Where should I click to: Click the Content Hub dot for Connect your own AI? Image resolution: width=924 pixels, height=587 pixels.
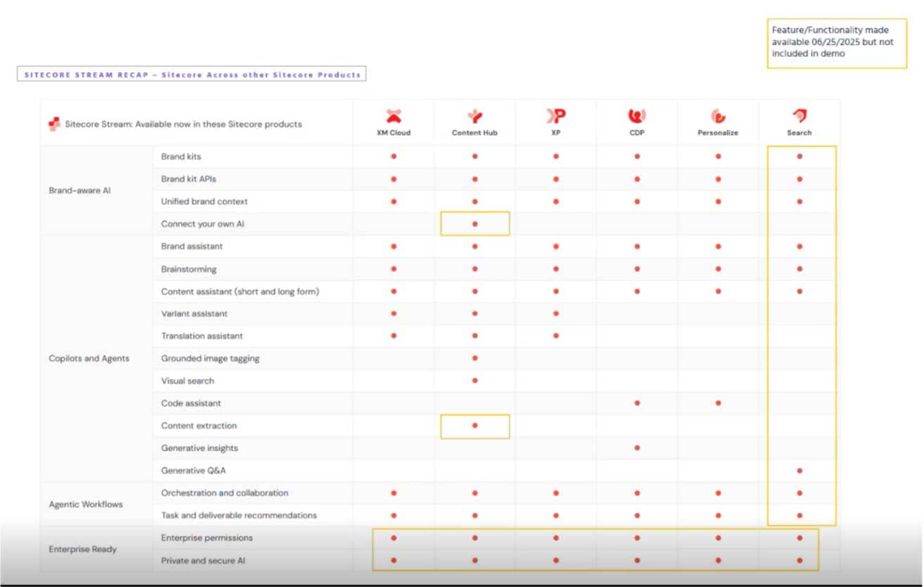475,224
